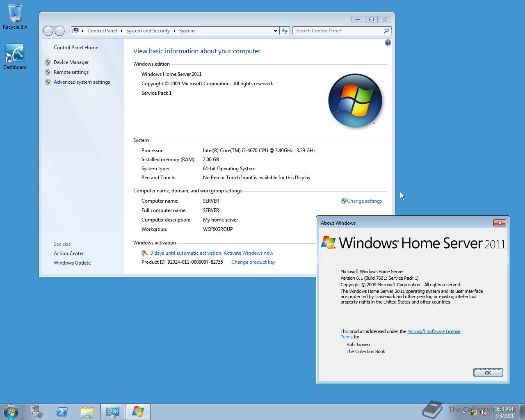
Task: Close the About Windows dialog
Action: pos(500,223)
